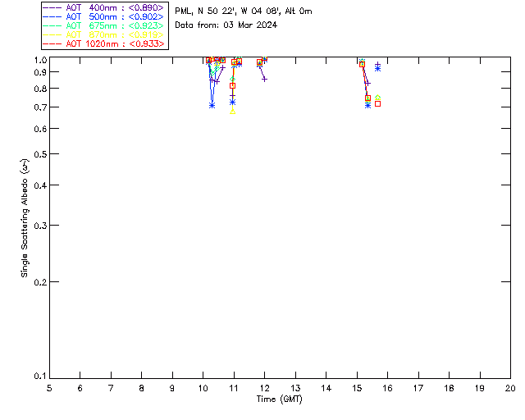Click the y-axis tick label 1.0

tap(40, 60)
